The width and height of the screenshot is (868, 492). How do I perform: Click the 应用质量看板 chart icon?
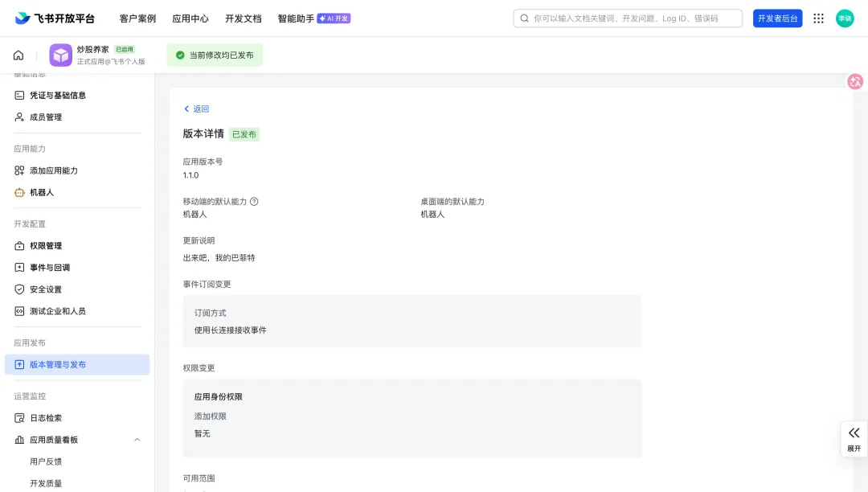pos(19,440)
